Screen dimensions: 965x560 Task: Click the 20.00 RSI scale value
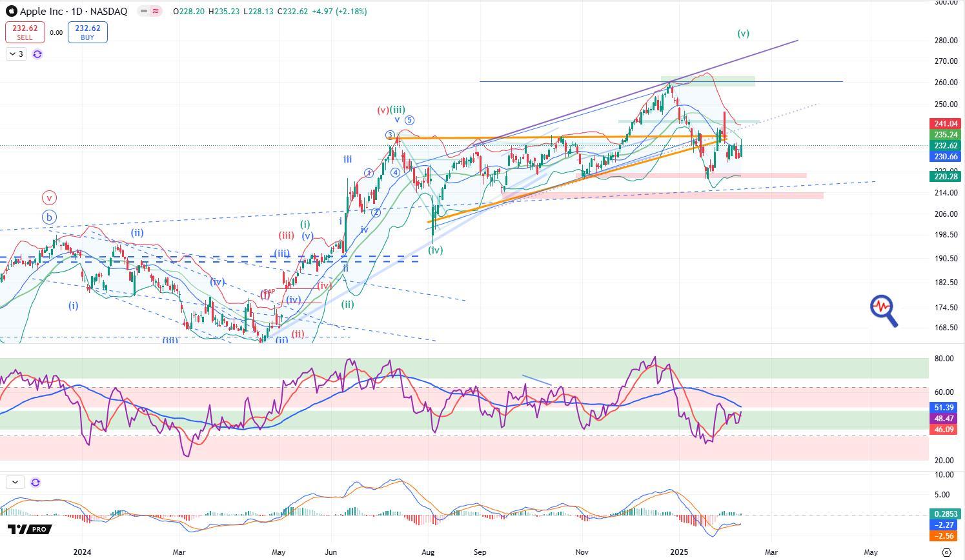pyautogui.click(x=944, y=461)
